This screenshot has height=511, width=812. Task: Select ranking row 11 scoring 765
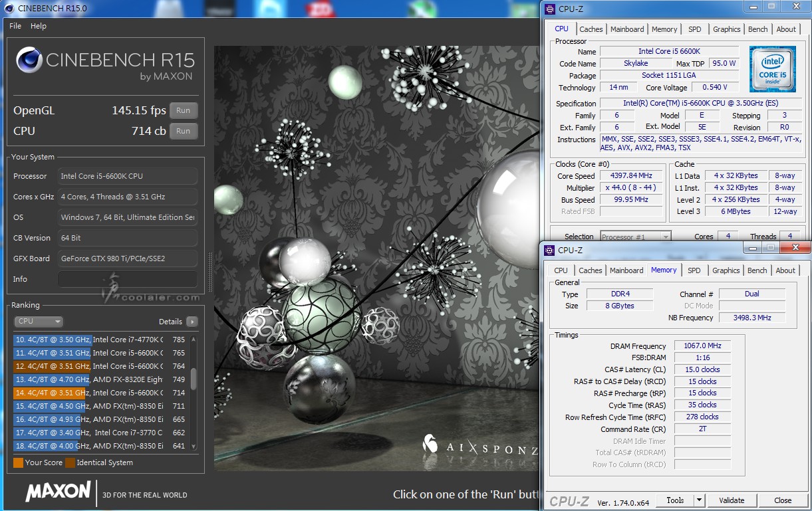[x=100, y=353]
